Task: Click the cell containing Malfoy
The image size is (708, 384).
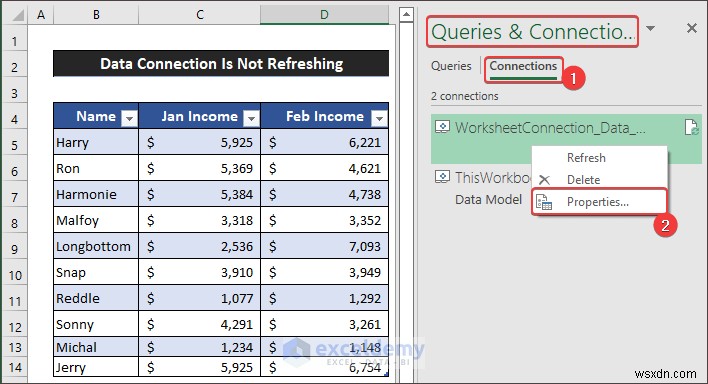Action: [x=96, y=220]
